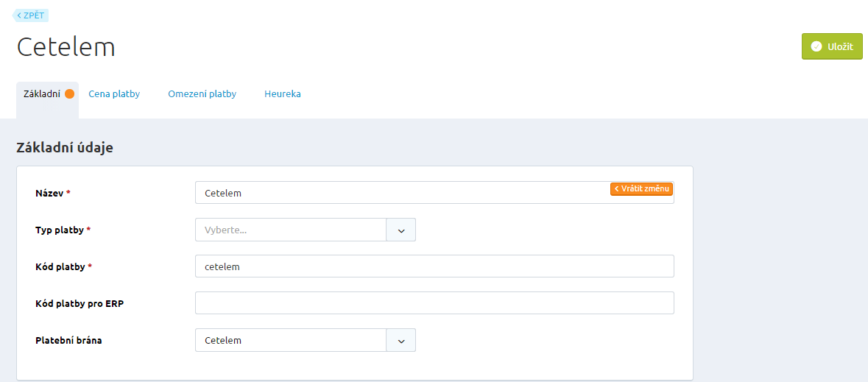Screen dimensions: 868x382
Task: Switch to the Omezení platby tab
Action: [202, 94]
